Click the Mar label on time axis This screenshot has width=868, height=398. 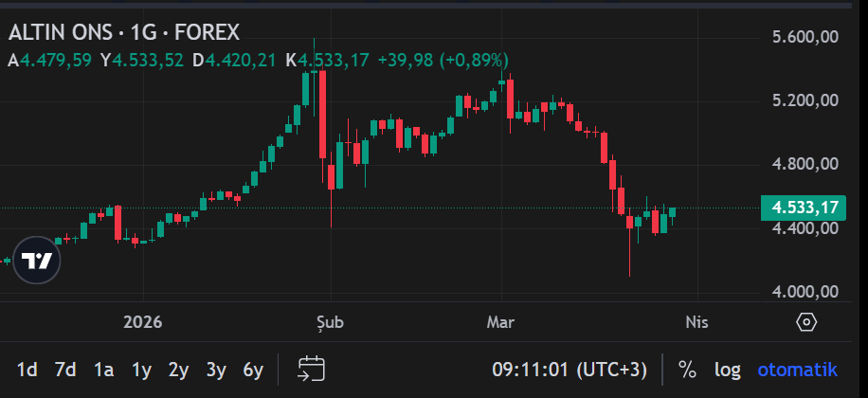point(500,322)
